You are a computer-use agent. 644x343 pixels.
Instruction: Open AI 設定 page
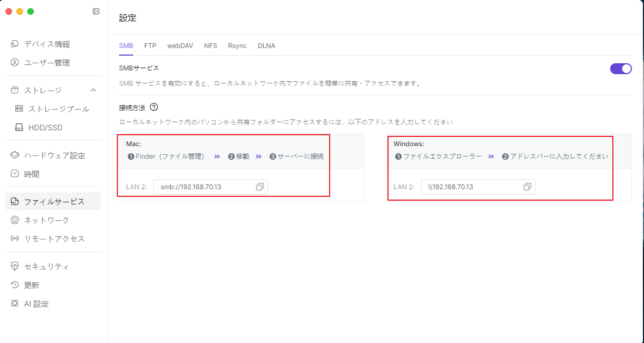coord(36,304)
